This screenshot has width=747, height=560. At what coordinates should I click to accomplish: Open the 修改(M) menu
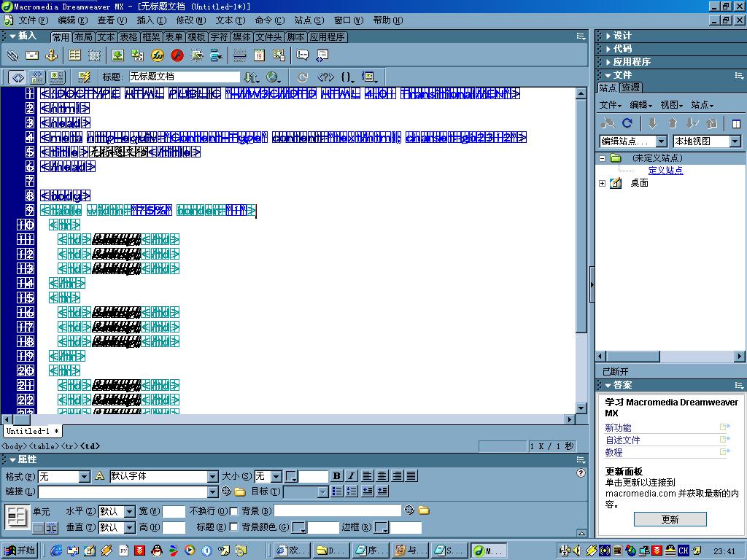[191, 20]
